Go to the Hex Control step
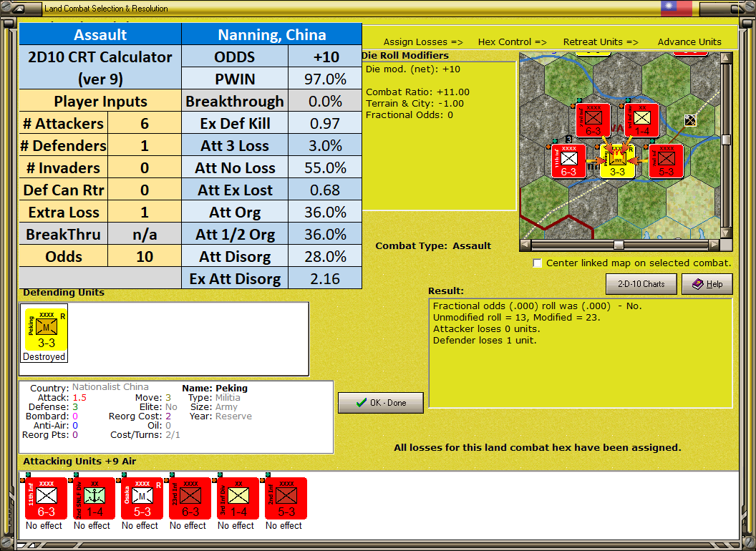The width and height of the screenshot is (756, 551). click(512, 42)
